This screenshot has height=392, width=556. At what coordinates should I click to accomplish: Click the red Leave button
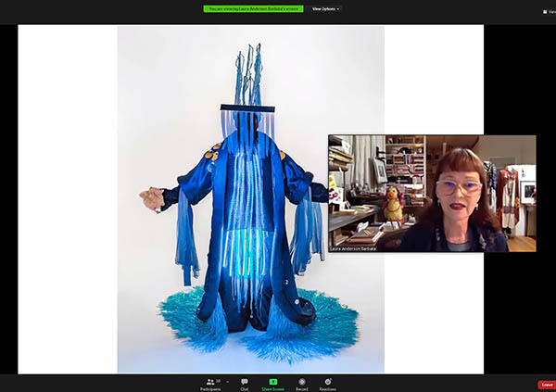click(x=546, y=385)
